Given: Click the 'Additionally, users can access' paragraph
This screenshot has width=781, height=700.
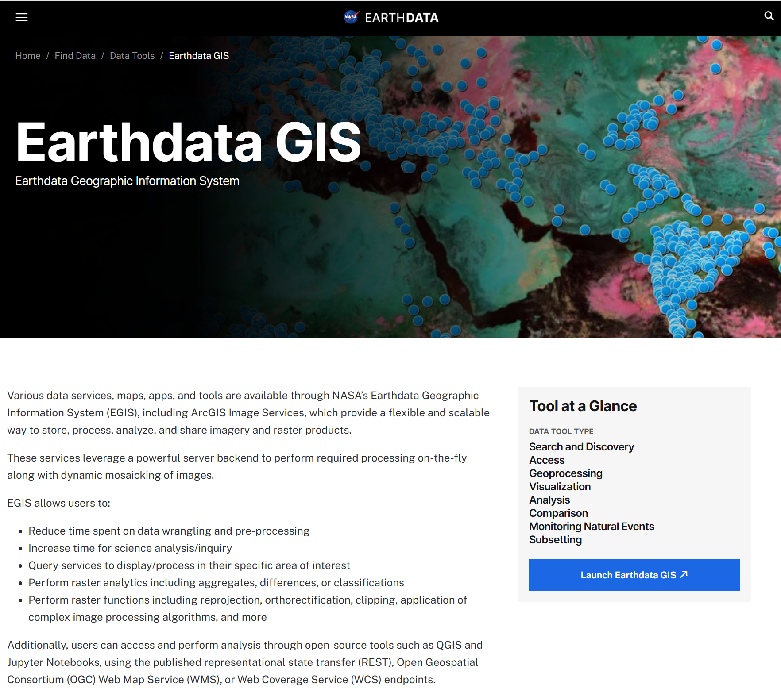Looking at the screenshot, I should click(245, 662).
